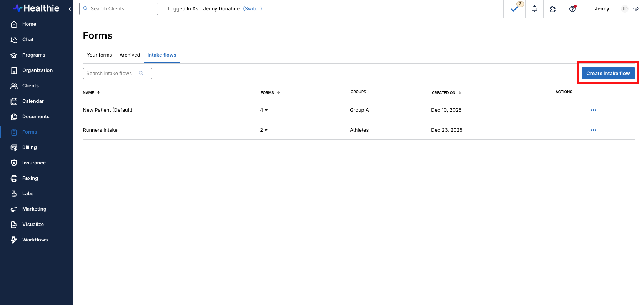Click the Jenny Donahue logged-in name

pyautogui.click(x=221, y=8)
